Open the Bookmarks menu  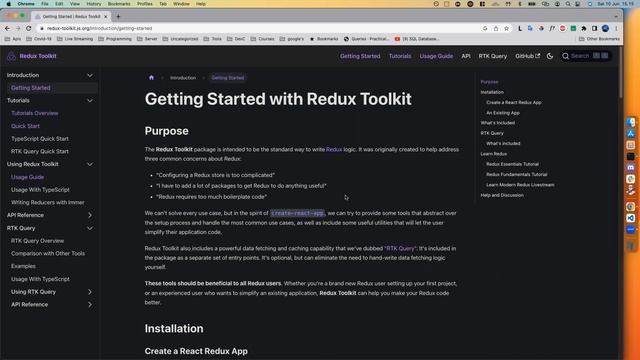coord(119,4)
